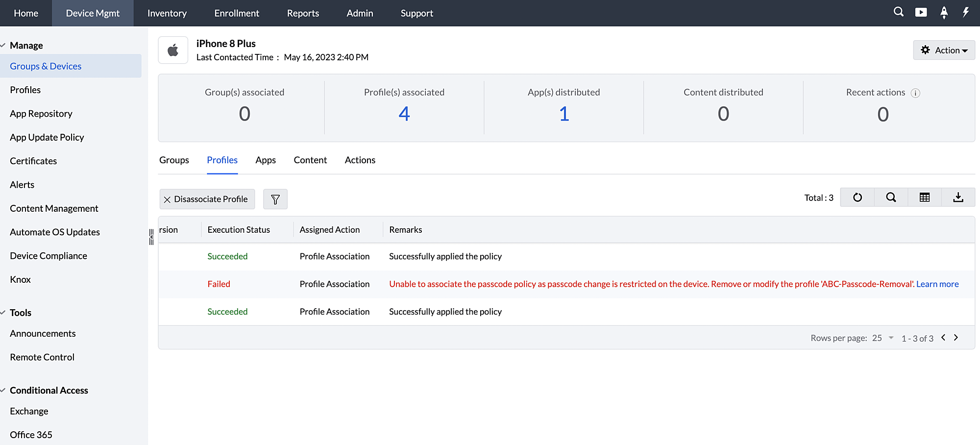
Task: Click info icon beside Recent actions
Action: coord(915,93)
